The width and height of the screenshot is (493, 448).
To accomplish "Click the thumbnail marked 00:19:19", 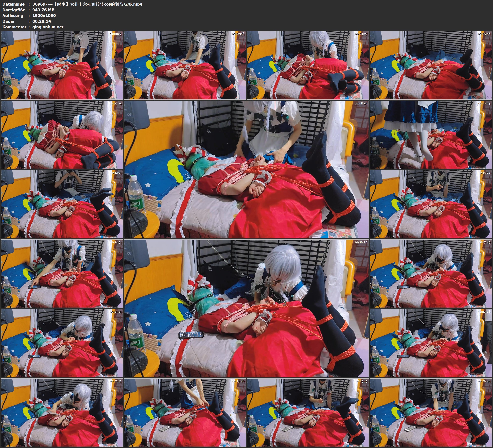I will tap(62, 343).
